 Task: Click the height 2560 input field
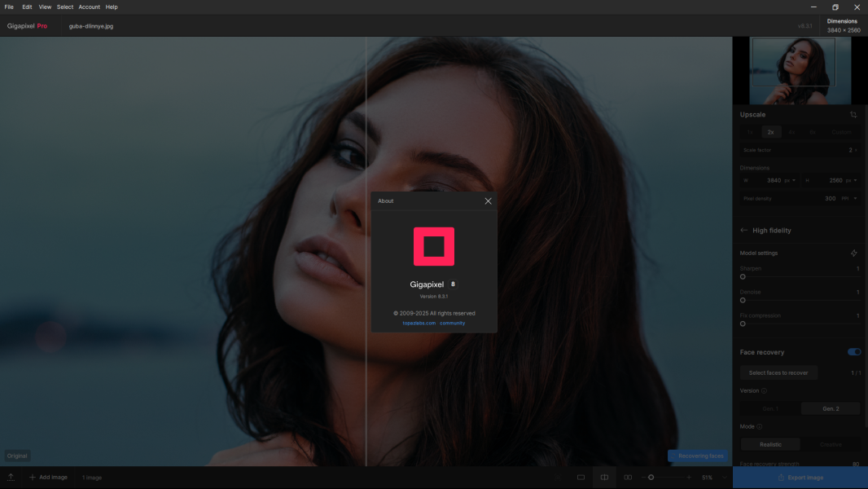click(831, 181)
